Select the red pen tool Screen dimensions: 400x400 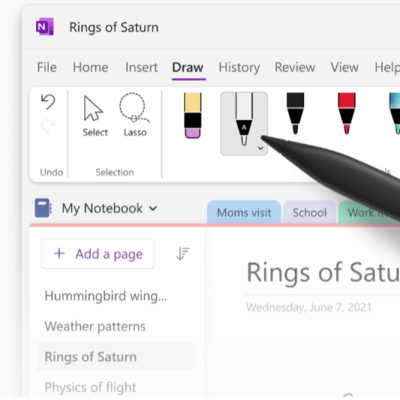coord(346,113)
